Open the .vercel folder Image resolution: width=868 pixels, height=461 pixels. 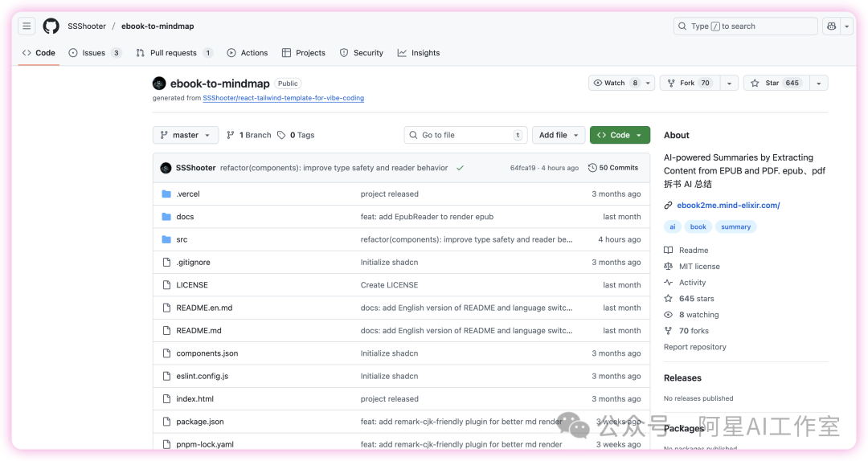click(188, 194)
